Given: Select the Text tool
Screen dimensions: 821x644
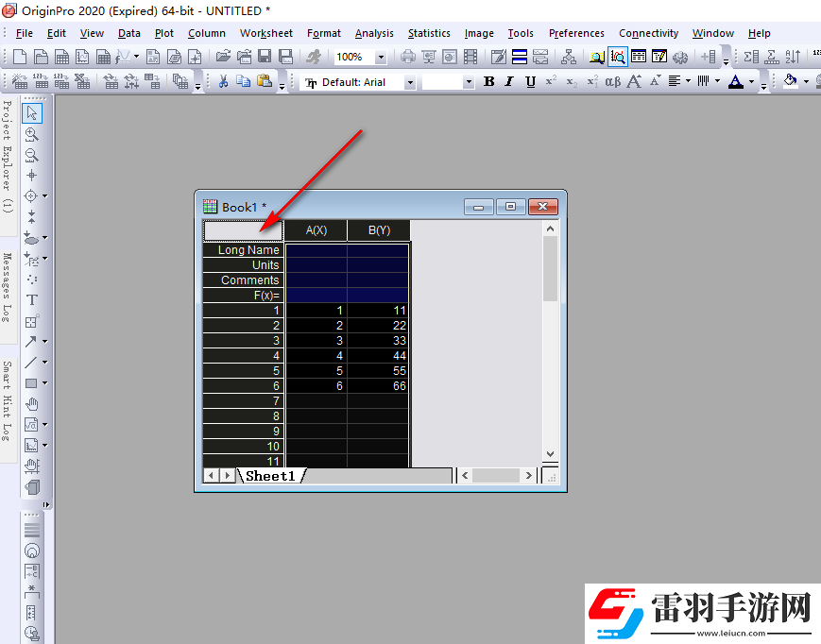Looking at the screenshot, I should pyautogui.click(x=32, y=299).
